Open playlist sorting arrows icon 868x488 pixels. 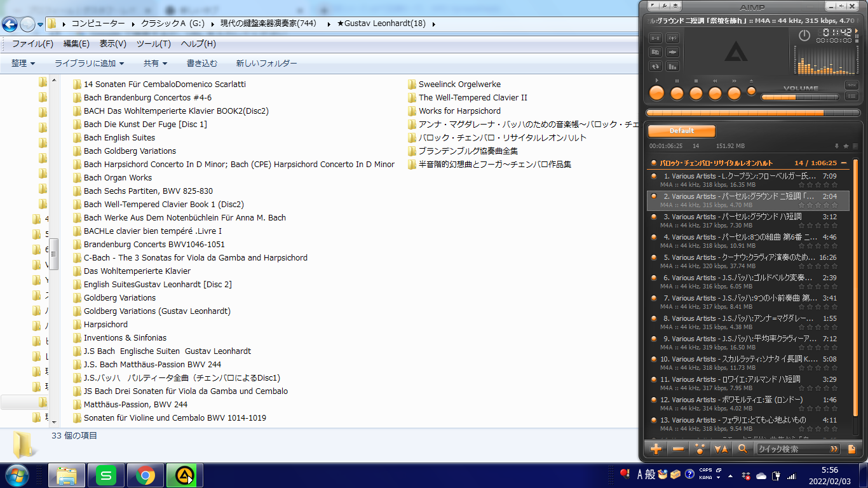pyautogui.click(x=721, y=449)
